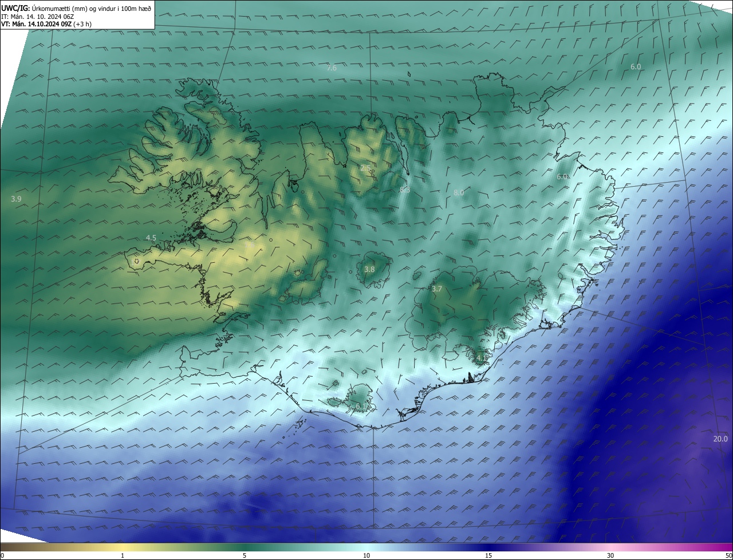Click the map value label '3.8'

click(x=369, y=269)
